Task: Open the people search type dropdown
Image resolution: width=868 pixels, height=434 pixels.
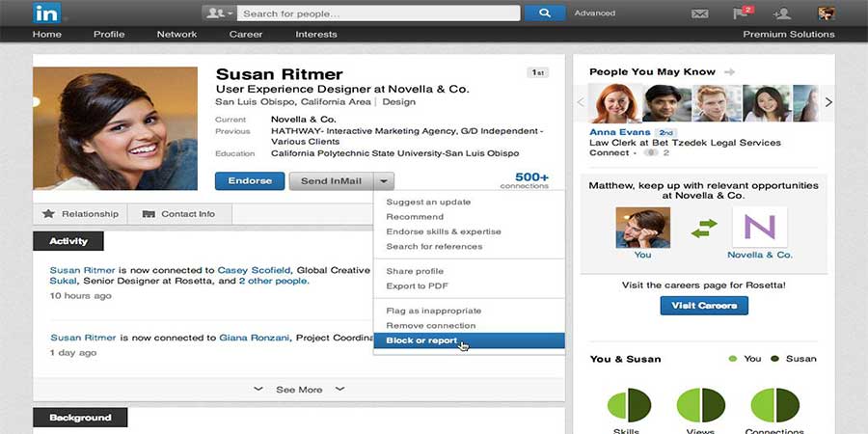Action: [x=217, y=14]
